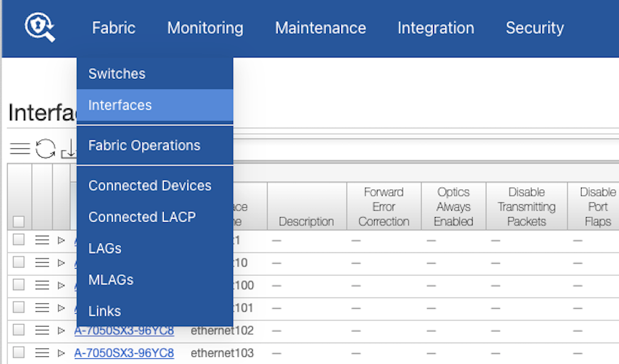Open row menu for ethernet1

click(42, 240)
